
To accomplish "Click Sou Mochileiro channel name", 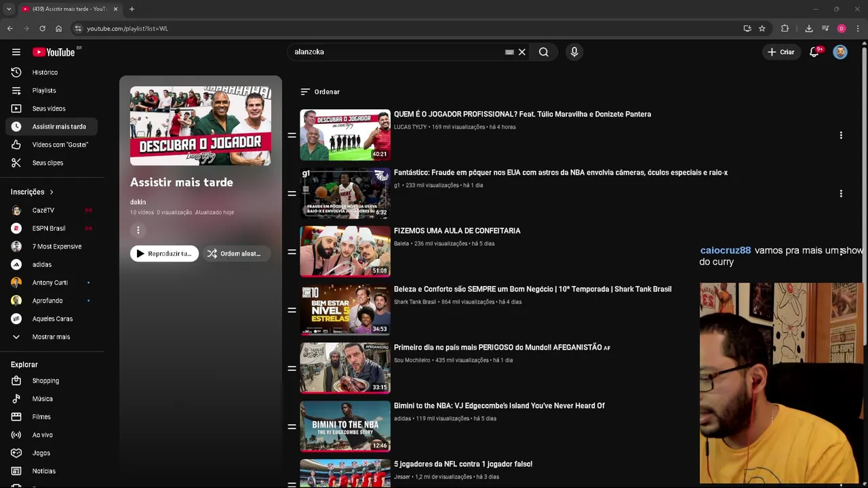I will click(412, 360).
